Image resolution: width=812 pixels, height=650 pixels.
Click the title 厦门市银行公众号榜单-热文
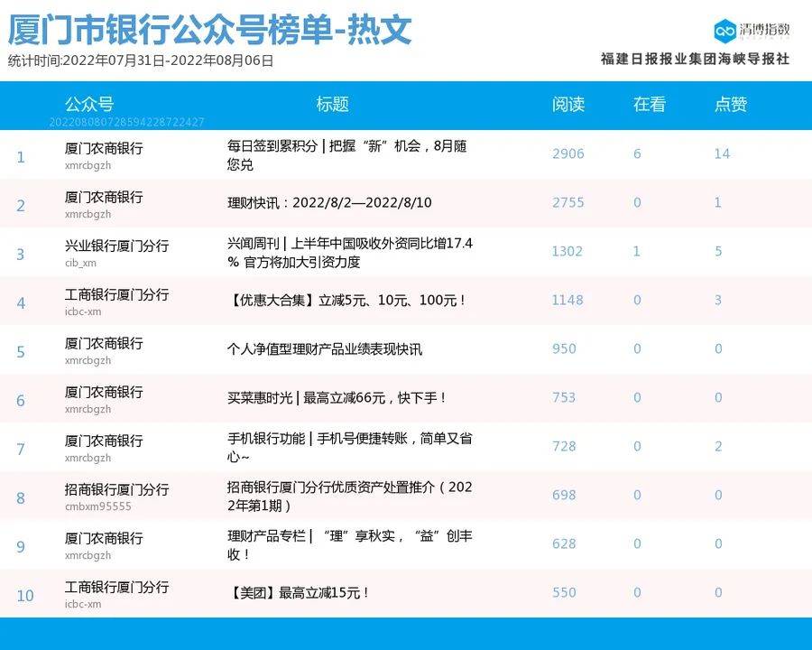click(x=209, y=30)
